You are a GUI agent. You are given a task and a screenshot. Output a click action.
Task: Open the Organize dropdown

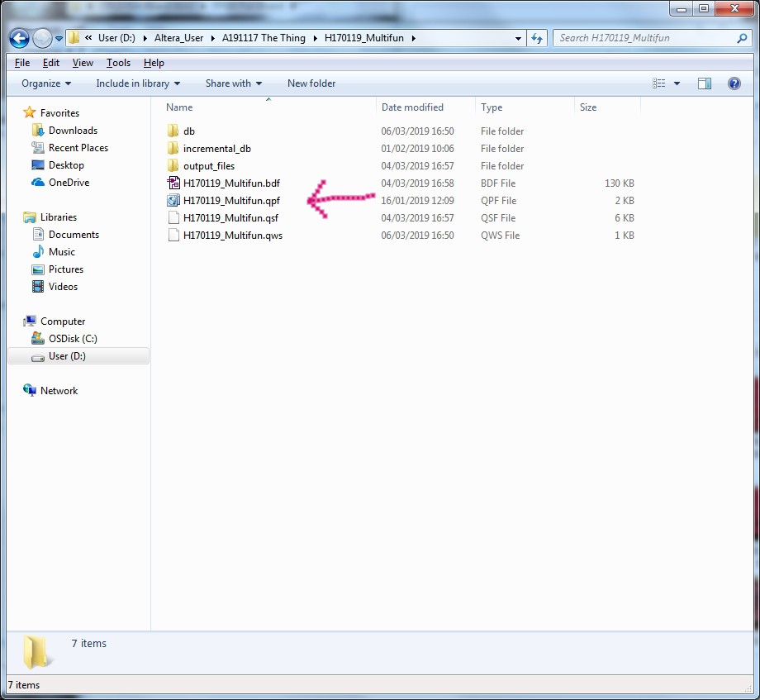pyautogui.click(x=46, y=83)
